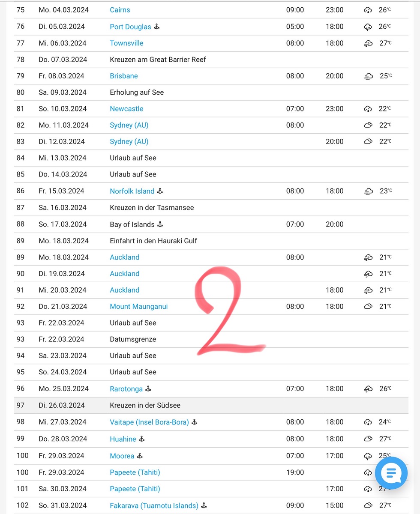Click the anchor icon next to Norfolk Island
This screenshot has height=514, width=420.
[x=160, y=191]
